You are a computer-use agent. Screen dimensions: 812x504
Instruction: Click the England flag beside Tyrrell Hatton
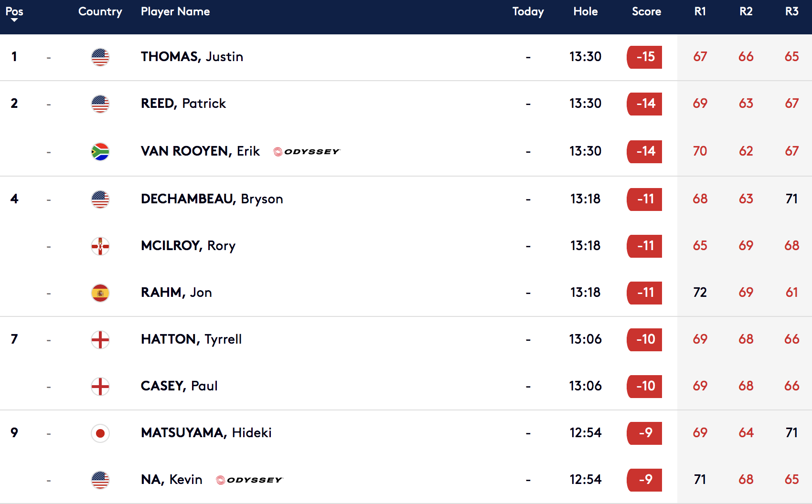(100, 340)
